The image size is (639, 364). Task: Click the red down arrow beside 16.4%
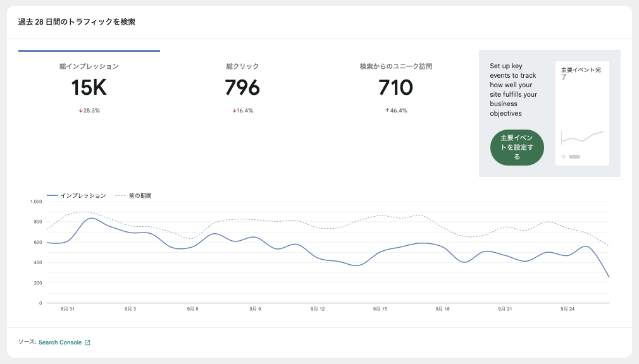(233, 111)
